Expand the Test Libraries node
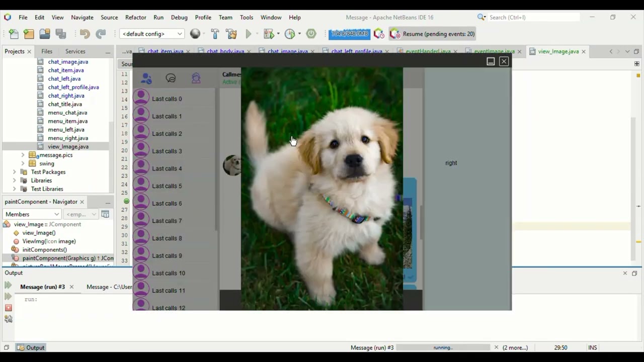 14,189
